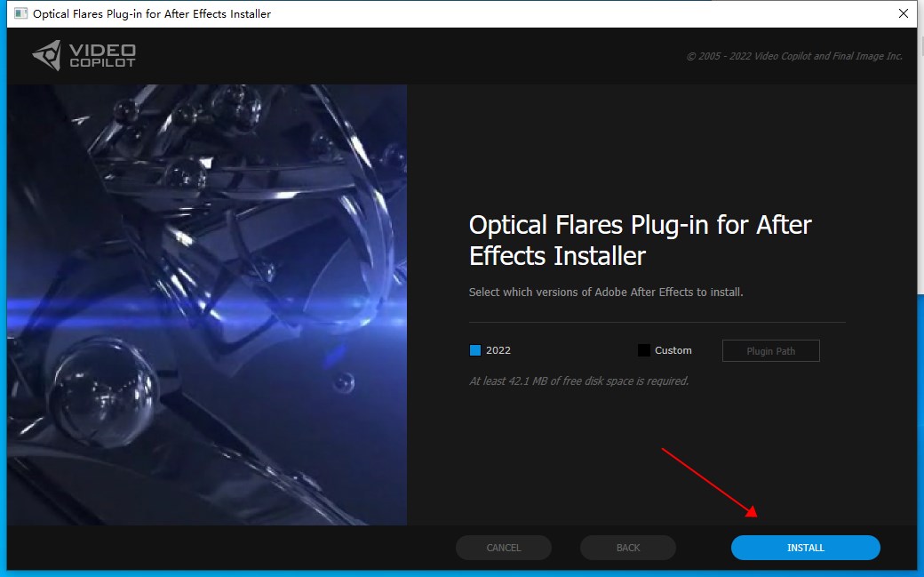Click the installer window title bar icon

(x=20, y=13)
